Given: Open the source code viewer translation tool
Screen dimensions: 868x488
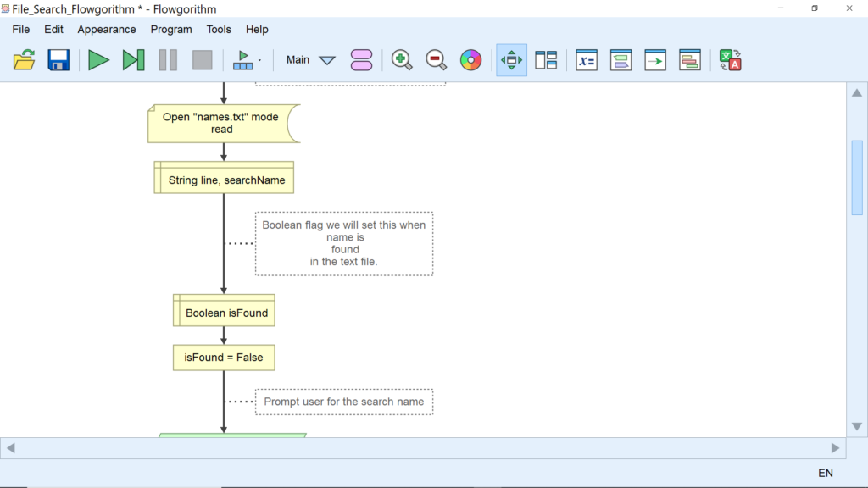Looking at the screenshot, I should click(730, 59).
